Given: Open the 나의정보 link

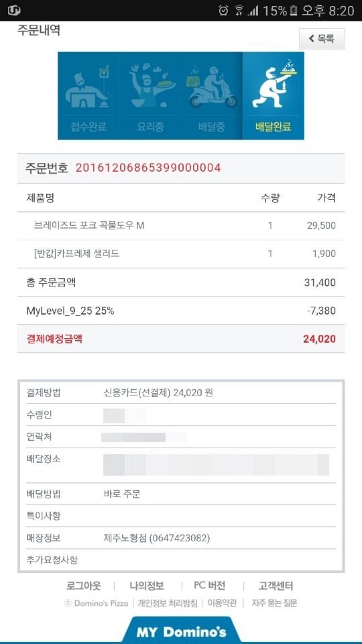Looking at the screenshot, I should 147,586.
